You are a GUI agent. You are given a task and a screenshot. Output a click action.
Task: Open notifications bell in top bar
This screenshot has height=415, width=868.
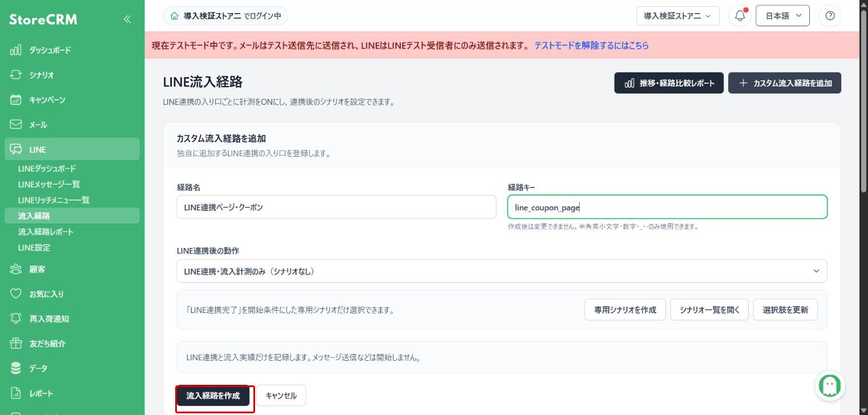740,16
